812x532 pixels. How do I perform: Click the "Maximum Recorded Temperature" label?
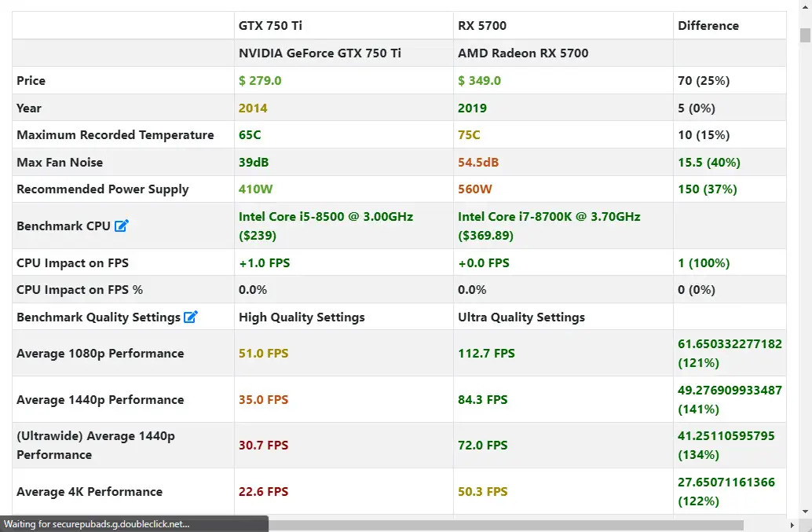click(115, 134)
